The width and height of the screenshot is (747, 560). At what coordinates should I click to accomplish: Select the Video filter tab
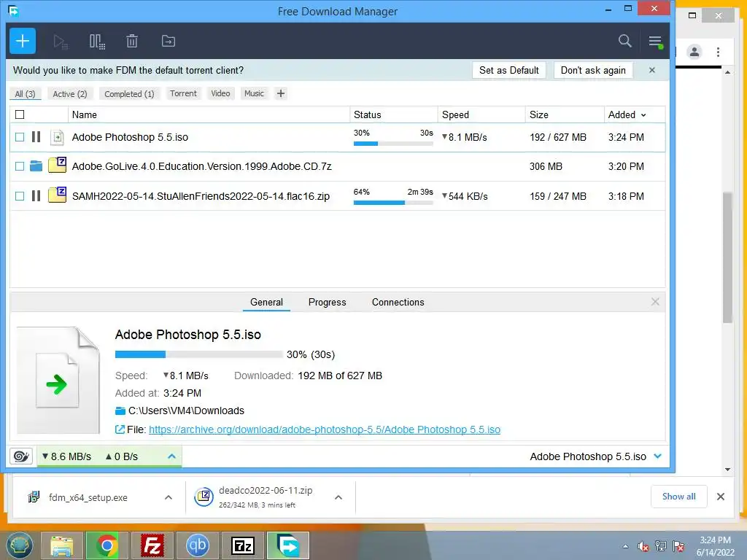220,93
